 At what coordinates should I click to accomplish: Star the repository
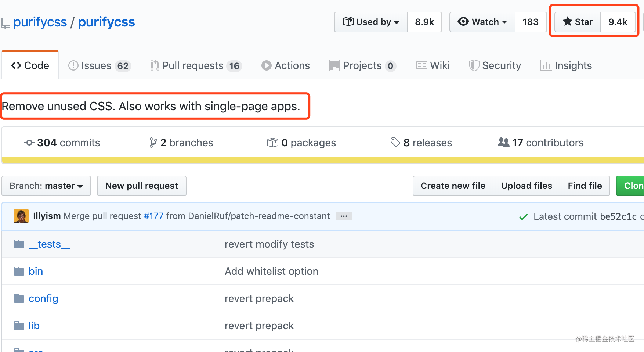click(578, 22)
